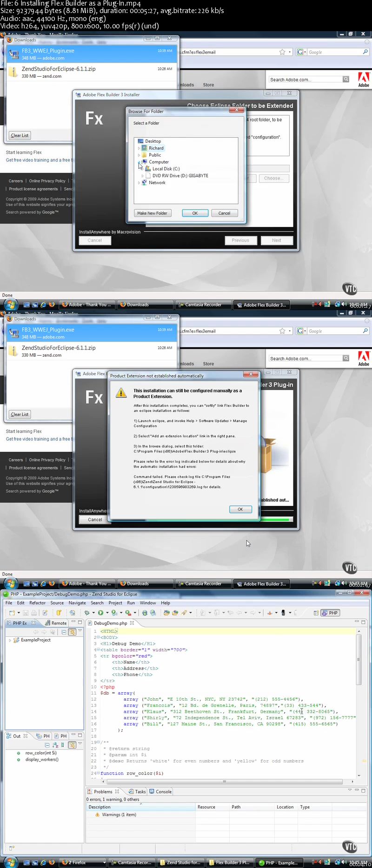Click the Run External Tools toolbar icon
This screenshot has width=372, height=868.
coord(127,613)
